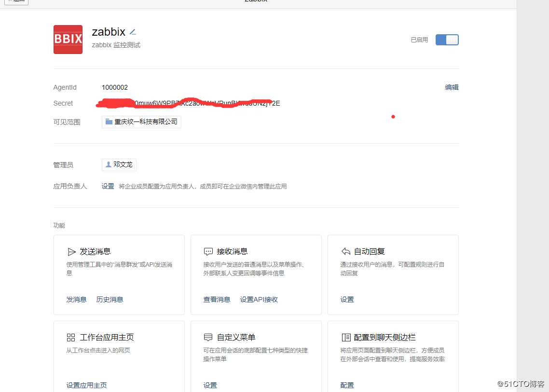549x392 pixels.
Task: Click the 工作台应用主页 grid icon
Action: 71,338
